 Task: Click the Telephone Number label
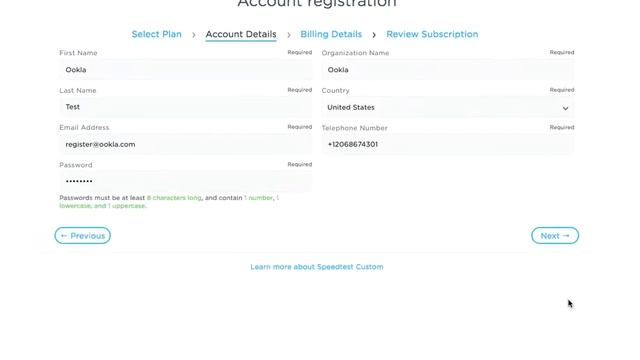[x=354, y=128]
